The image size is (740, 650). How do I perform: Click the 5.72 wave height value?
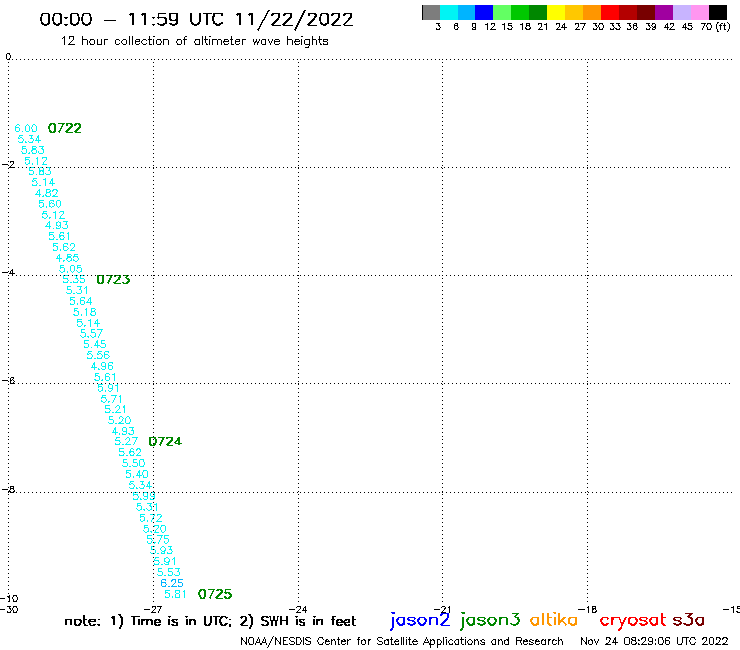(x=151, y=518)
